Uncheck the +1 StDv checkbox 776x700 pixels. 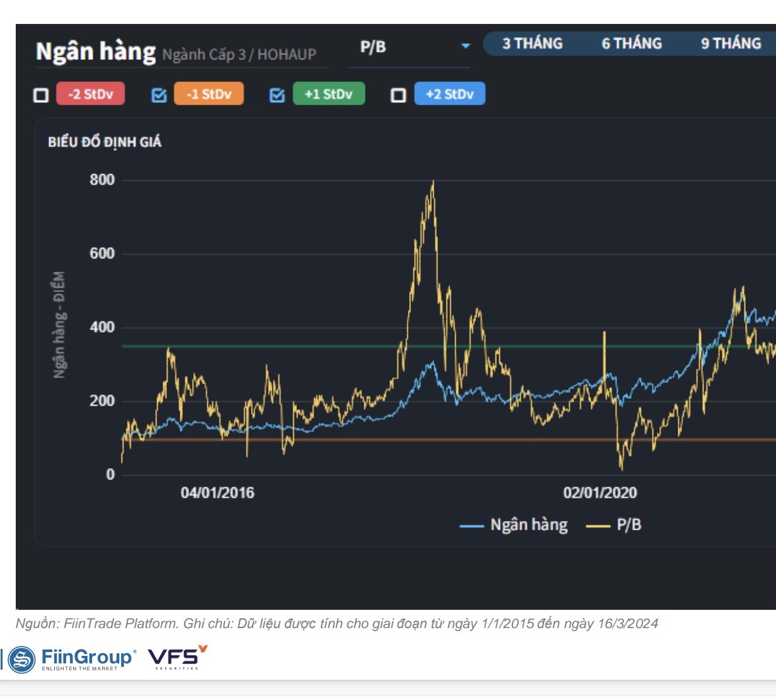277,95
